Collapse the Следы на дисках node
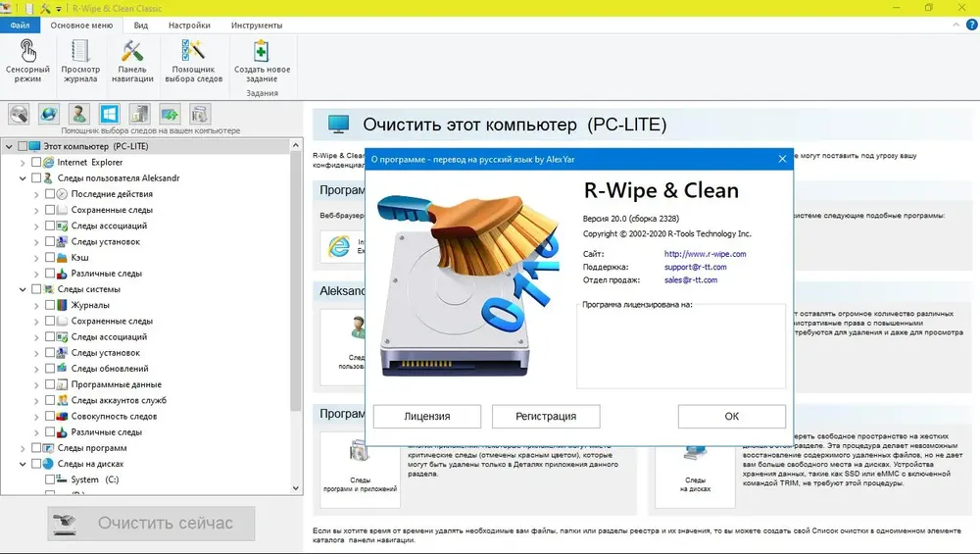Viewport: 980px width, 554px height. coord(23,464)
